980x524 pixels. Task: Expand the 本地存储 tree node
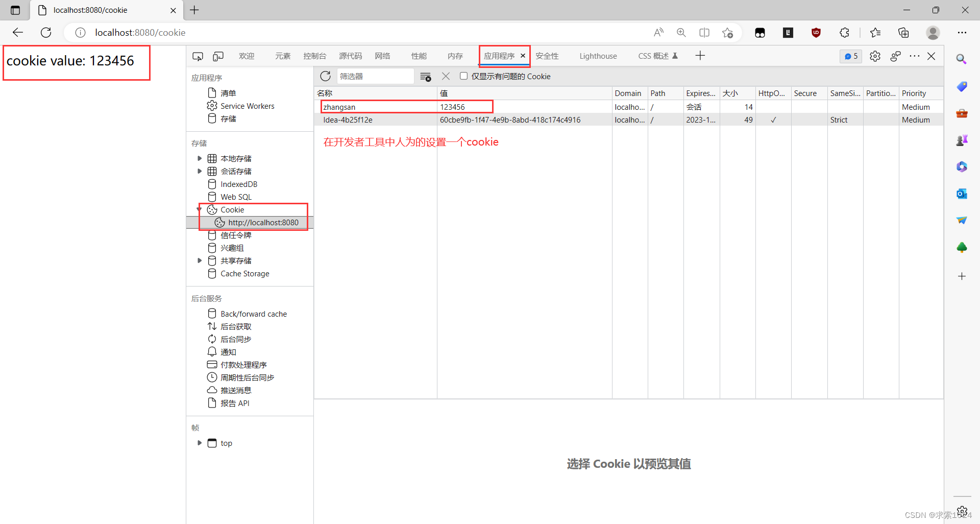tap(200, 158)
